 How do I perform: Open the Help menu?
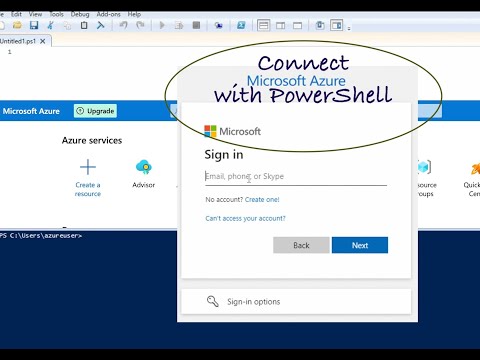click(134, 14)
